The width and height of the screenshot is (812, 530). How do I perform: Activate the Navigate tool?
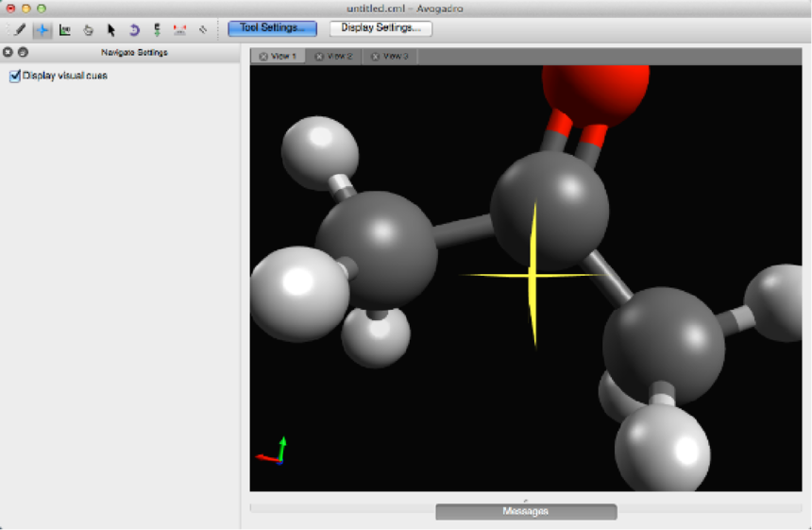[42, 29]
